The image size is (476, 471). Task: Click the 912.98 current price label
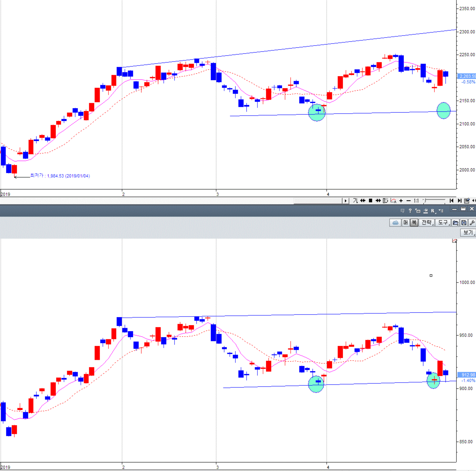click(467, 375)
